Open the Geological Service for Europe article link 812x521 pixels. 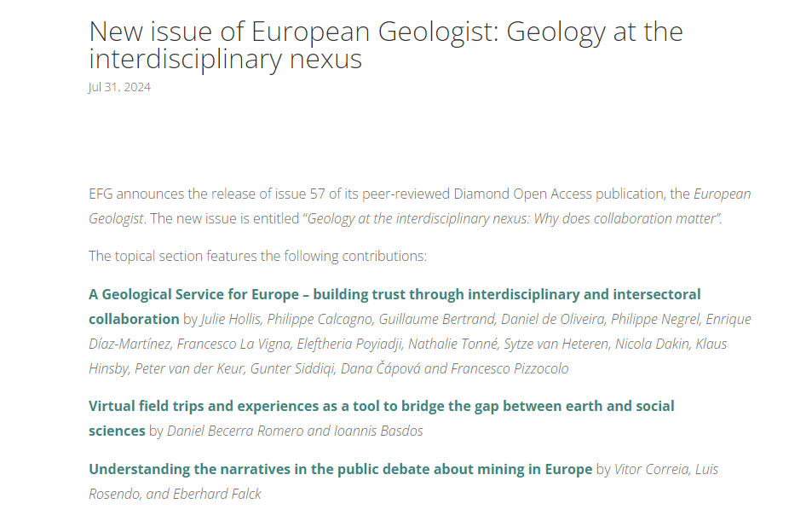pos(394,294)
